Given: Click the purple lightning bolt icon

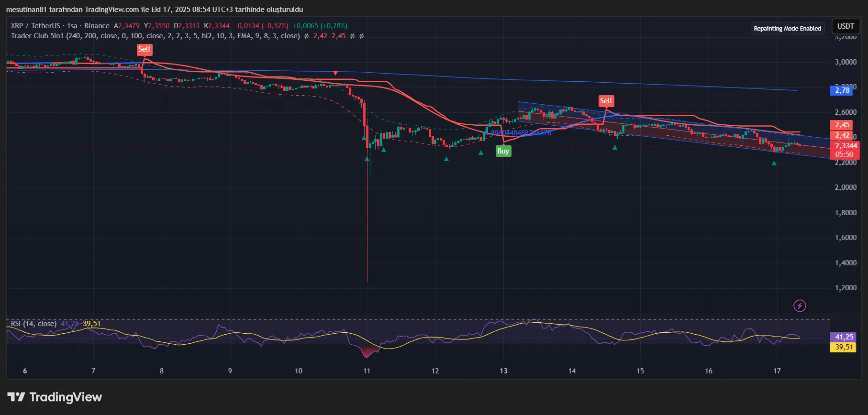Looking at the screenshot, I should 800,306.
